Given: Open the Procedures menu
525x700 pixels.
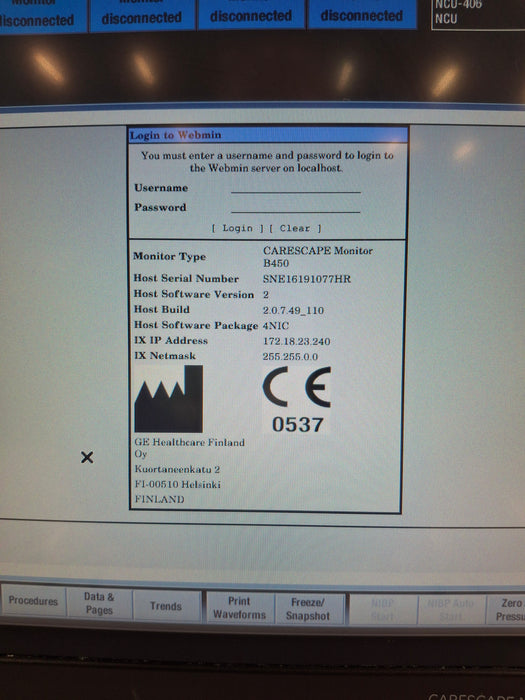Looking at the screenshot, I should [x=33, y=601].
